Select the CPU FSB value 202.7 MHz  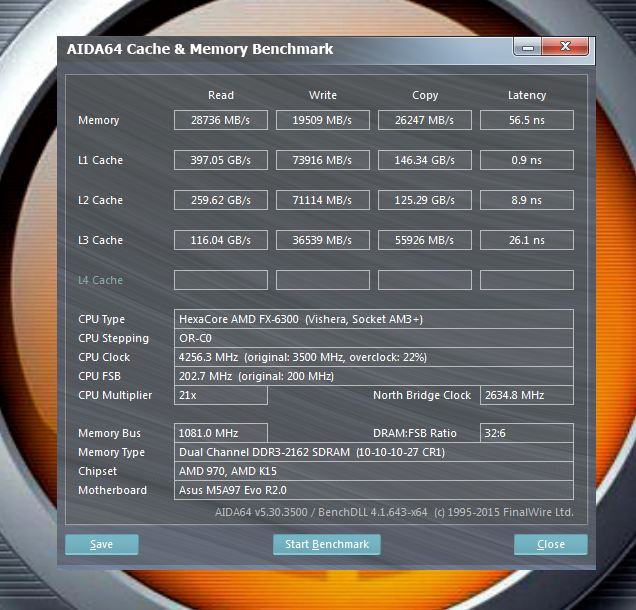pyautogui.click(x=374, y=376)
